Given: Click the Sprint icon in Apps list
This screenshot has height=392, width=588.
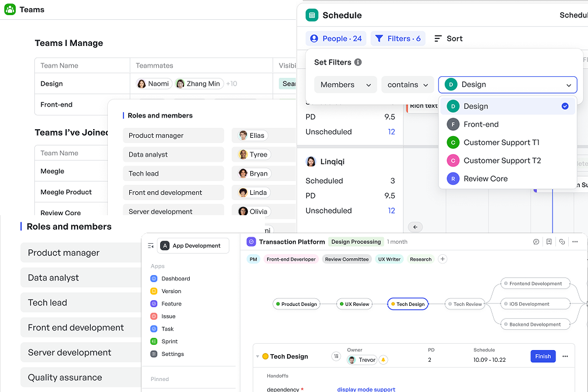Looking at the screenshot, I should (154, 341).
